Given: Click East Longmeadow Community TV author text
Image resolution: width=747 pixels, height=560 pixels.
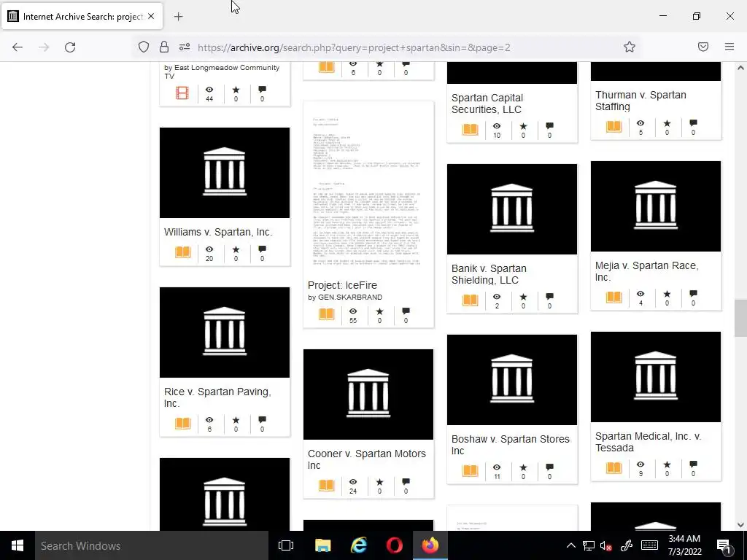Looking at the screenshot, I should [x=222, y=72].
